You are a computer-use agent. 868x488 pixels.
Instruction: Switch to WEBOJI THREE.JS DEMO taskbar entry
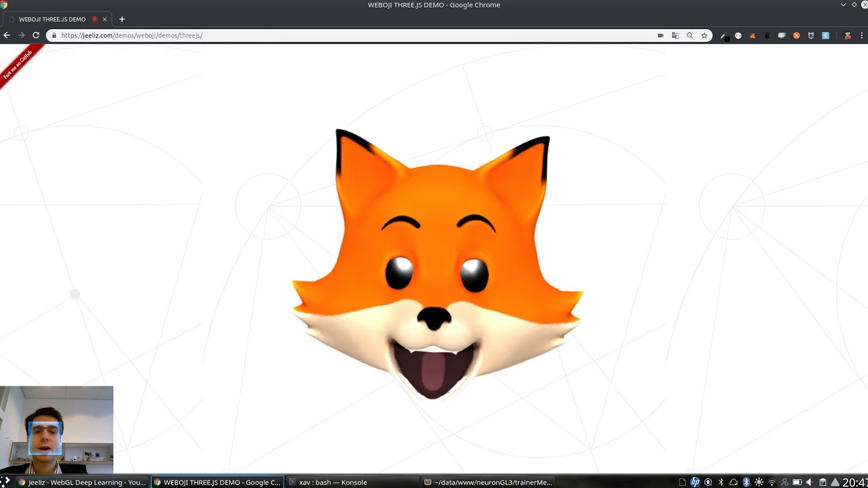(217, 482)
